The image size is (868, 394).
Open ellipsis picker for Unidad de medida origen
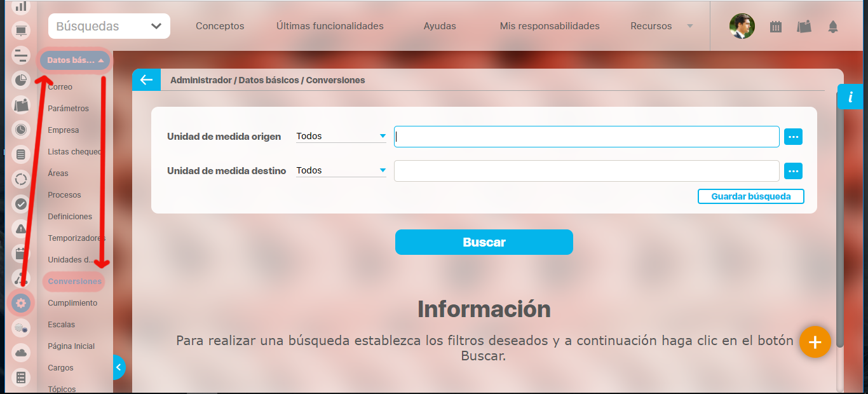click(x=793, y=137)
